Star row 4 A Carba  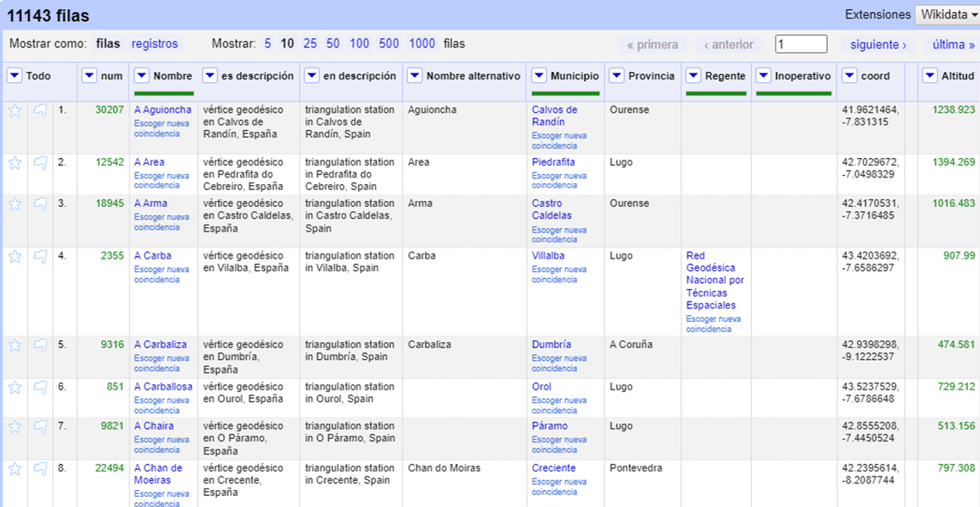pyautogui.click(x=15, y=257)
